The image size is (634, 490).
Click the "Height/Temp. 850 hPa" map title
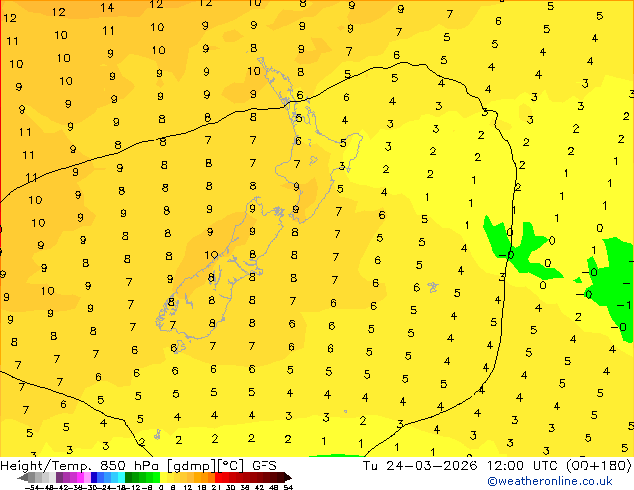81,465
